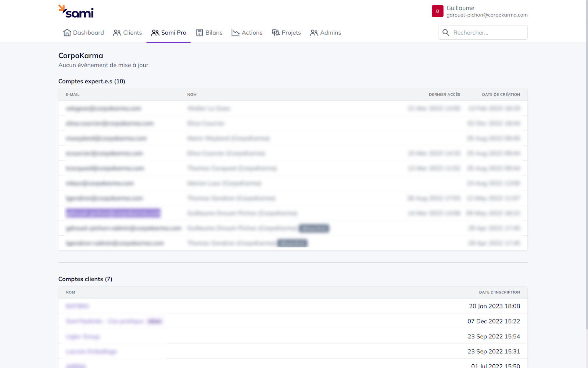Open client registered 20 Jan 2023 18:08
The width and height of the screenshot is (588, 368).
point(78,306)
